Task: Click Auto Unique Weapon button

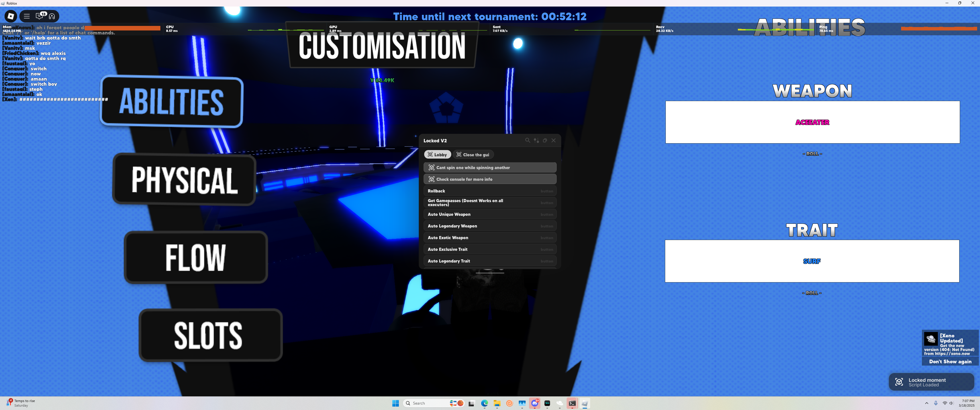Action: [490, 214]
